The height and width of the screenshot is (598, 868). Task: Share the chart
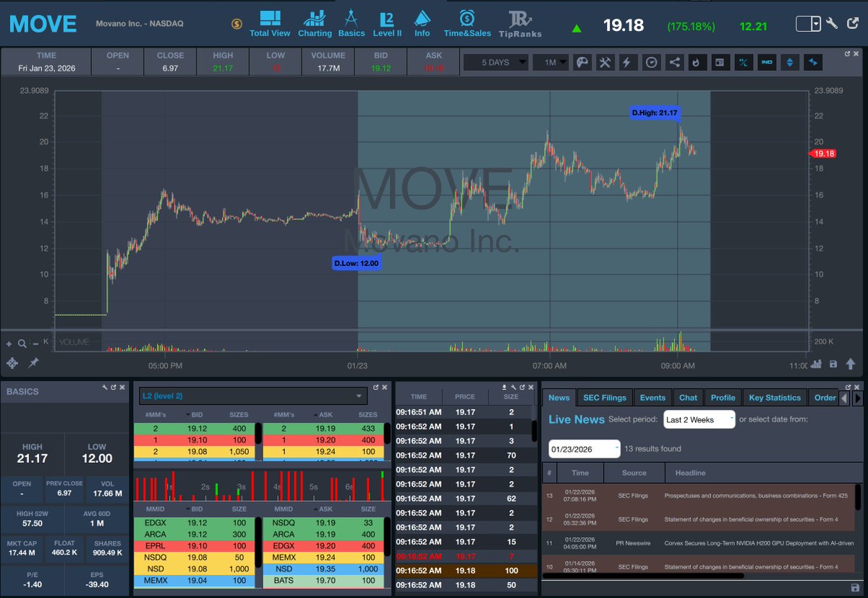tap(674, 62)
